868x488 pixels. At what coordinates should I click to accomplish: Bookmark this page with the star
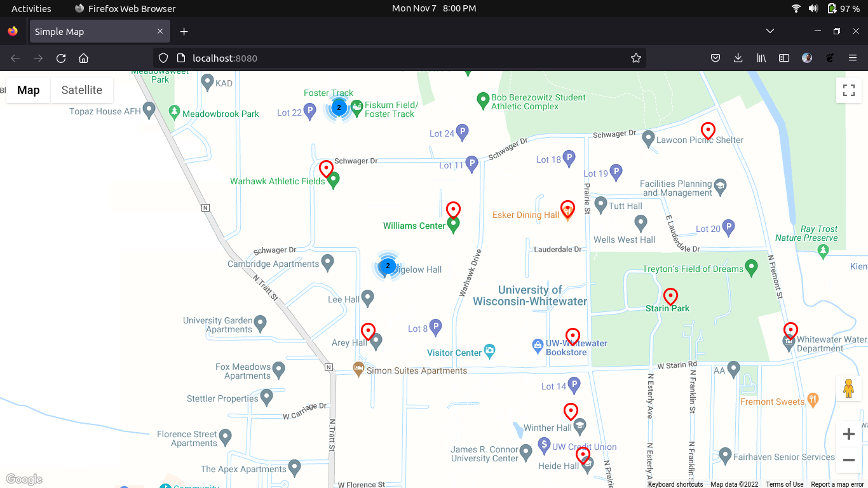[635, 58]
